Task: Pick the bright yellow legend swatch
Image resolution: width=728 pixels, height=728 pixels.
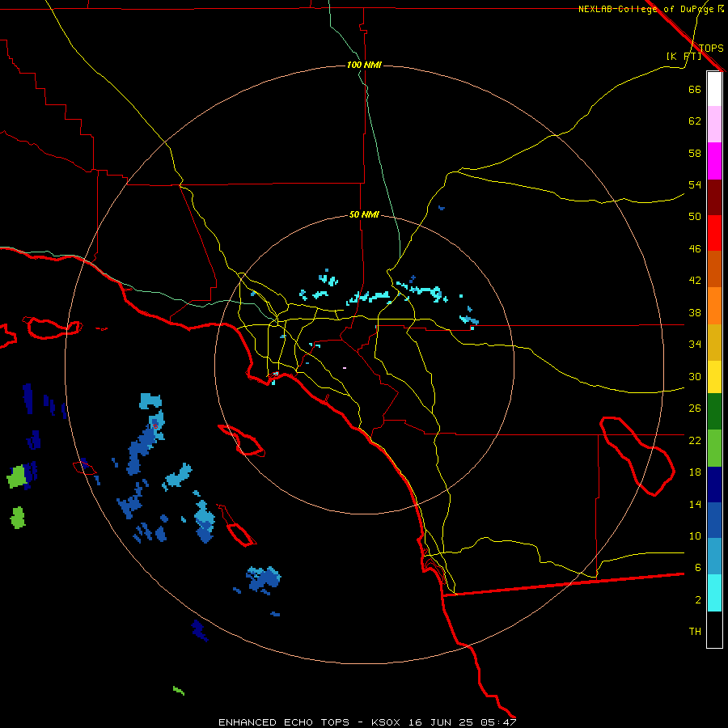Action: click(714, 377)
